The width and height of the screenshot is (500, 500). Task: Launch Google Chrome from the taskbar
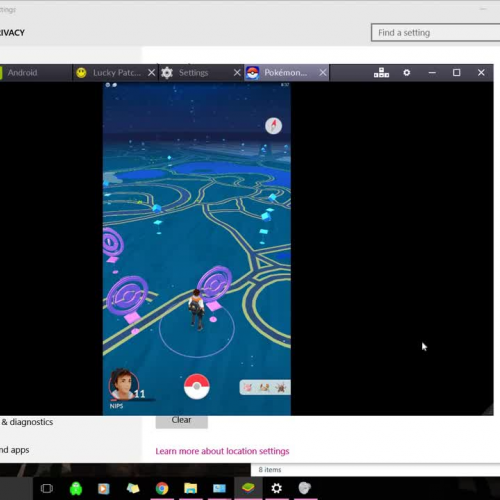click(162, 489)
